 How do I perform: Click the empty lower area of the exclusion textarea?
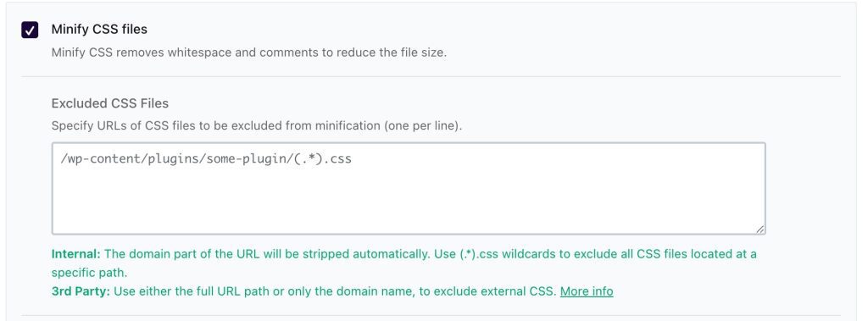(x=409, y=205)
